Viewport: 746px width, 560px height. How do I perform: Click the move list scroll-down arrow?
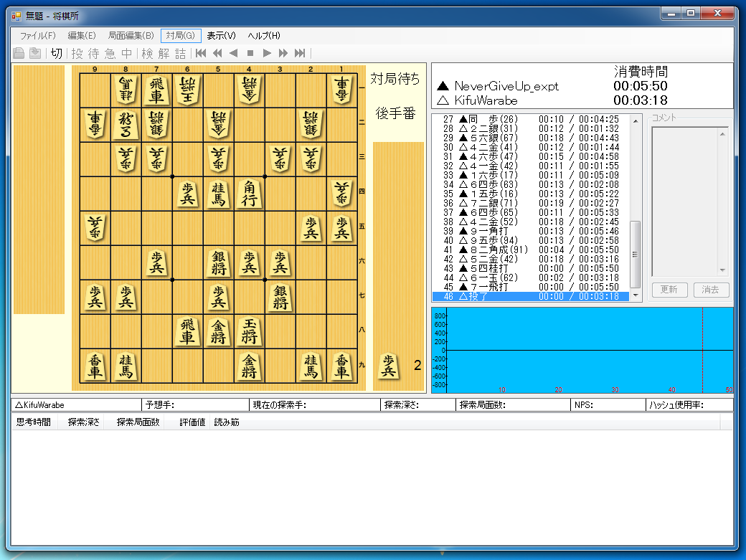(x=636, y=295)
